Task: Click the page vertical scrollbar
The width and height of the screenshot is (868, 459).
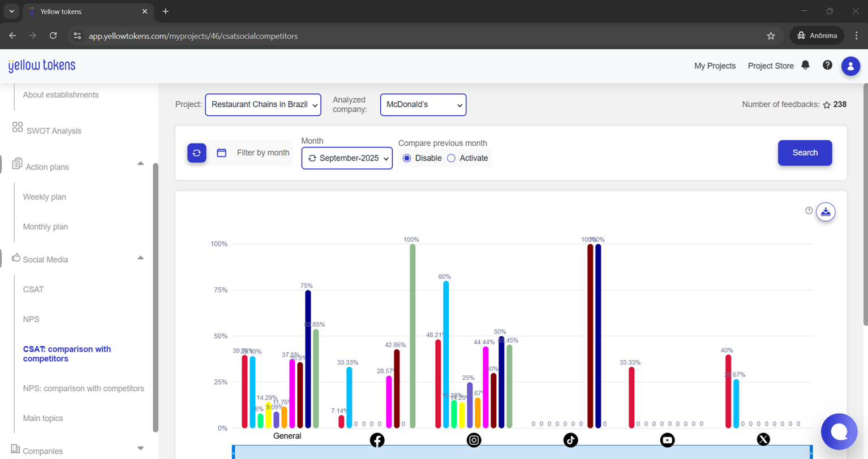Action: pyautogui.click(x=865, y=205)
